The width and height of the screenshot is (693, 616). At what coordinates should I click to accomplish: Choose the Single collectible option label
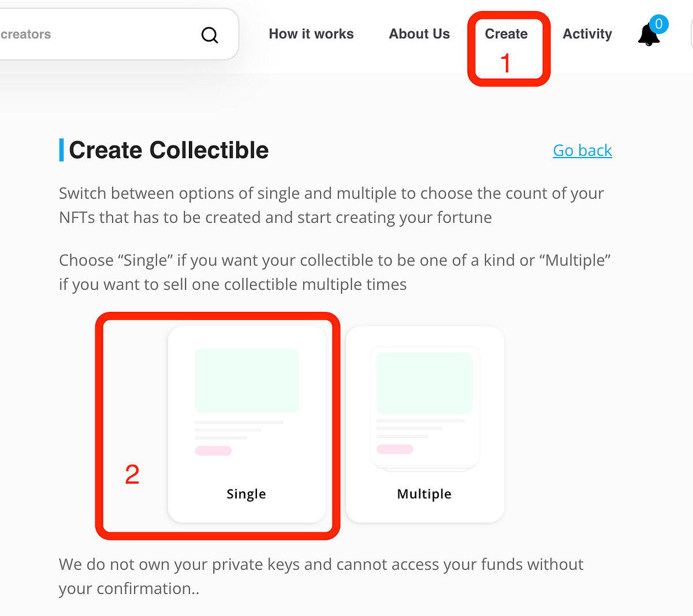pyautogui.click(x=247, y=494)
